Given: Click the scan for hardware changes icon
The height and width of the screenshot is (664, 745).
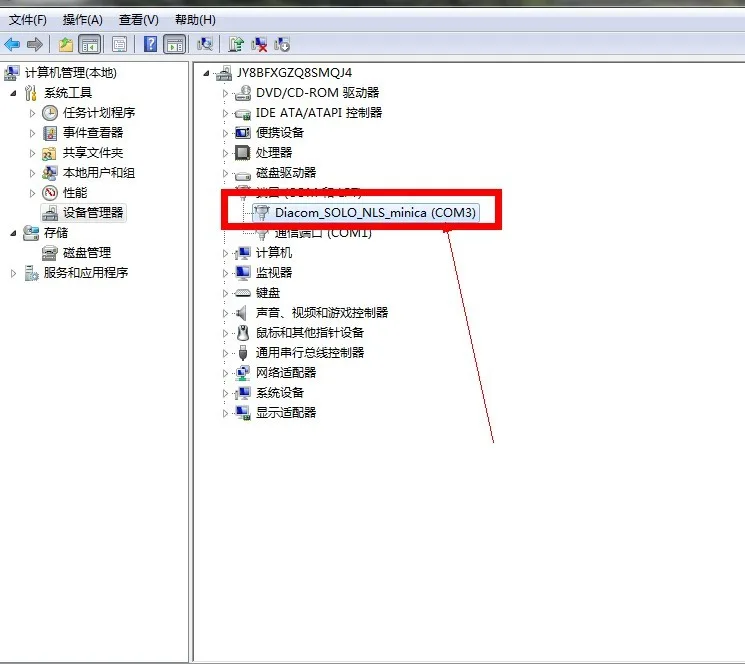Looking at the screenshot, I should pos(205,45).
